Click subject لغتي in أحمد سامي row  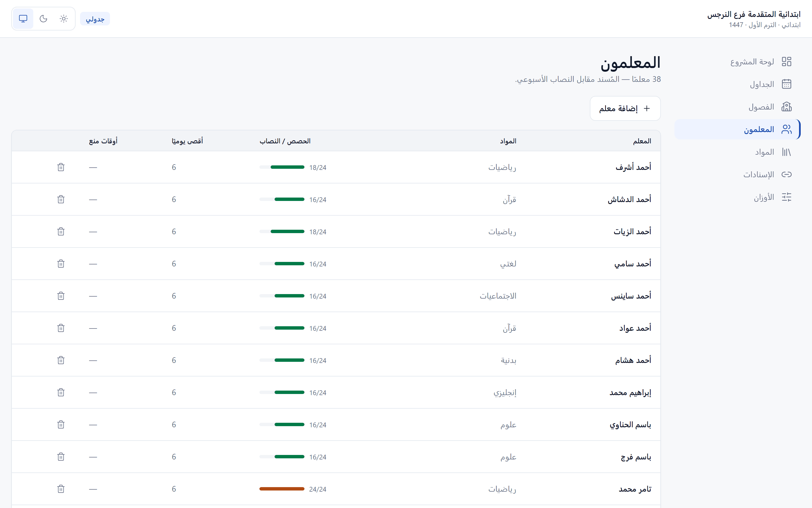508,264
